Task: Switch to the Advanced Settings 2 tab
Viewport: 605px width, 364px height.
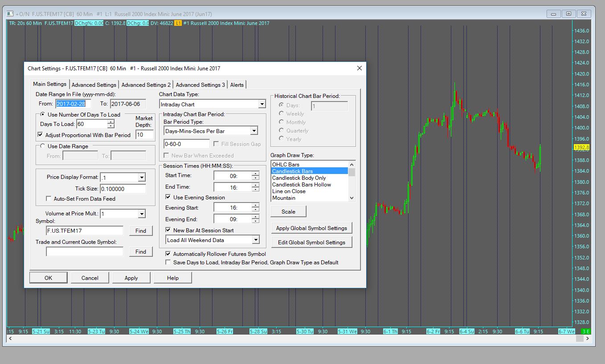Action: point(146,85)
